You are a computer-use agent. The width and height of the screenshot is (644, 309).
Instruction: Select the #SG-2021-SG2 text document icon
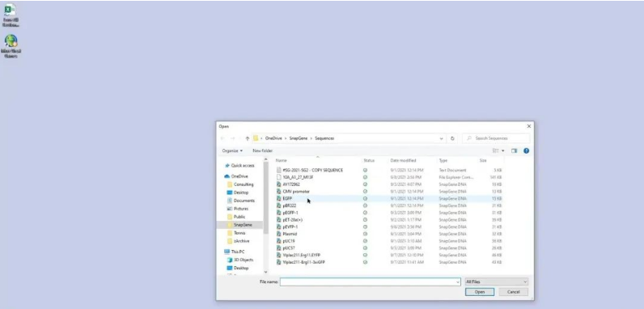tap(279, 170)
